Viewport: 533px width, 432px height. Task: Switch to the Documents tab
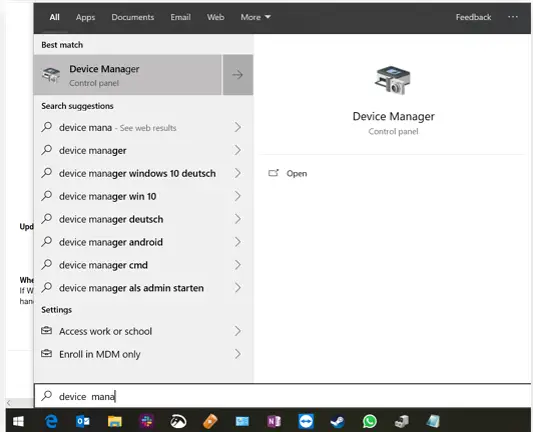point(133,17)
